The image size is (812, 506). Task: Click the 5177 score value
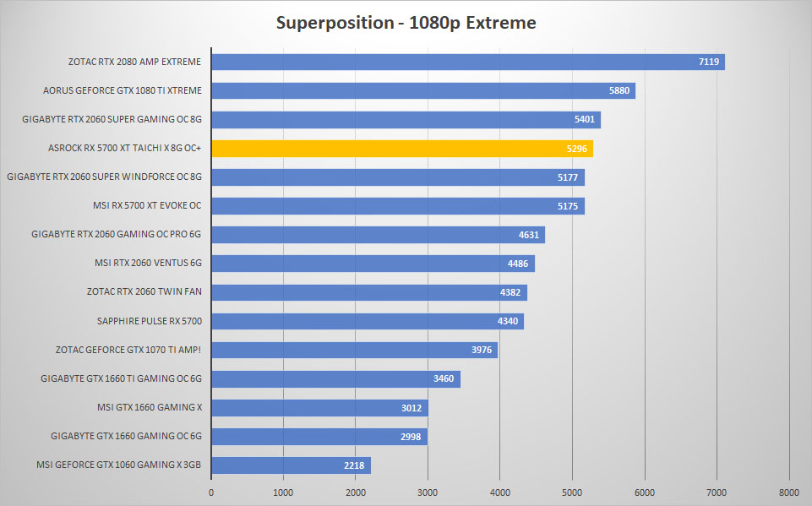click(568, 177)
